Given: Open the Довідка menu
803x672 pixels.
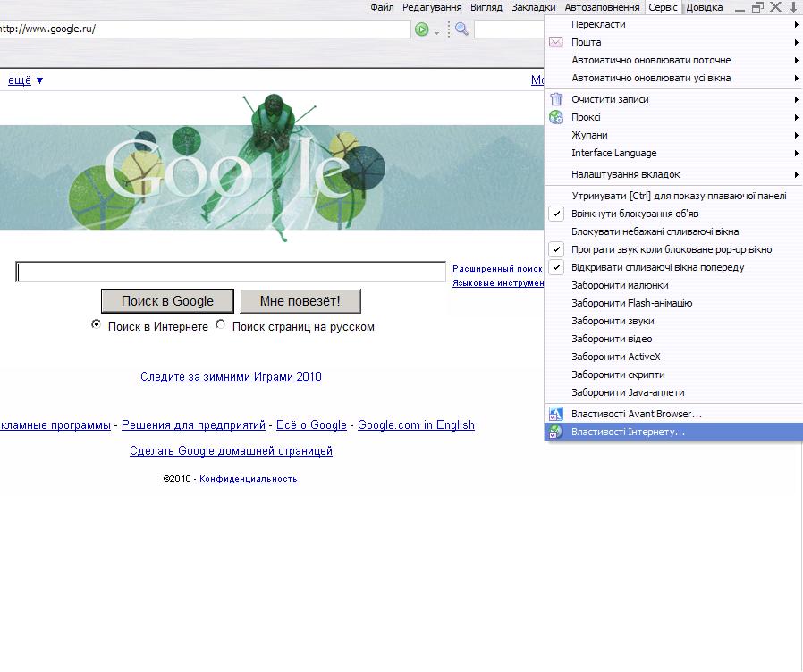Looking at the screenshot, I should 705,7.
